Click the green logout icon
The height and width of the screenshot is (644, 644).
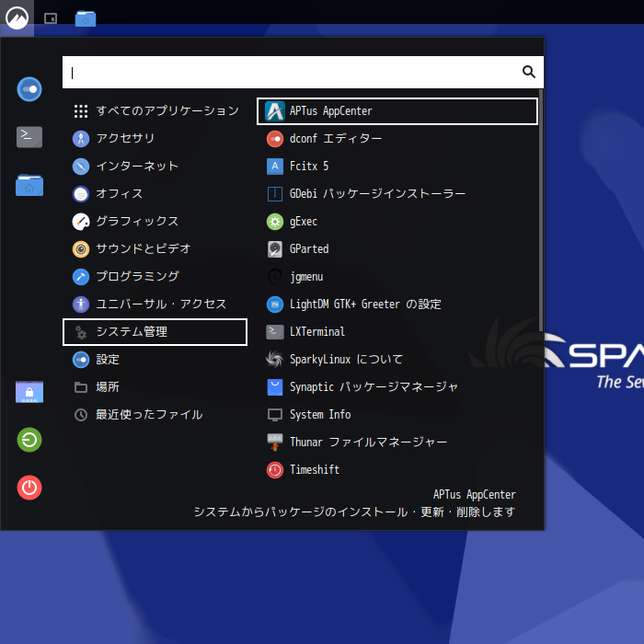[29, 440]
